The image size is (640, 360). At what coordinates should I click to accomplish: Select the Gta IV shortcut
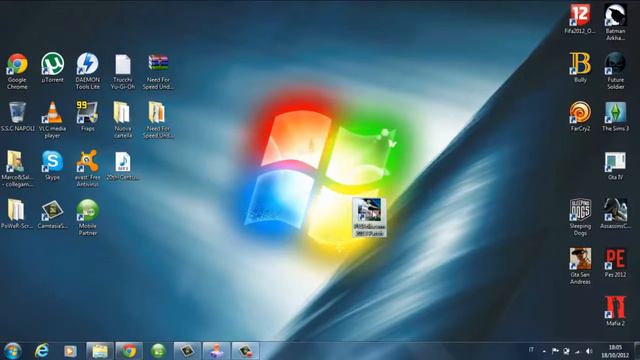click(615, 165)
